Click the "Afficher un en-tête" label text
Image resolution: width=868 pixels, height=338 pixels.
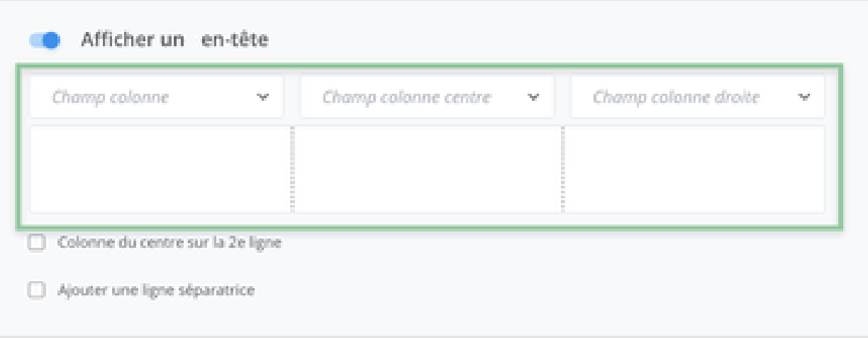[x=174, y=40]
